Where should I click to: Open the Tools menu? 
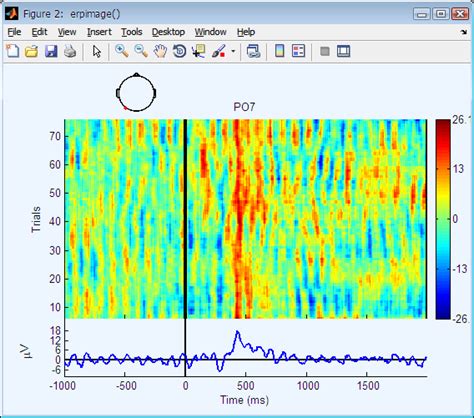tap(132, 32)
